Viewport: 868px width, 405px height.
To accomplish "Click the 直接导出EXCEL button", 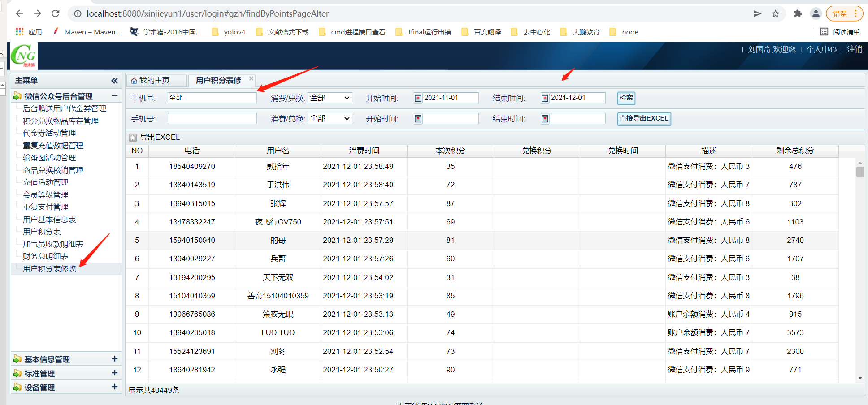I will (x=643, y=119).
